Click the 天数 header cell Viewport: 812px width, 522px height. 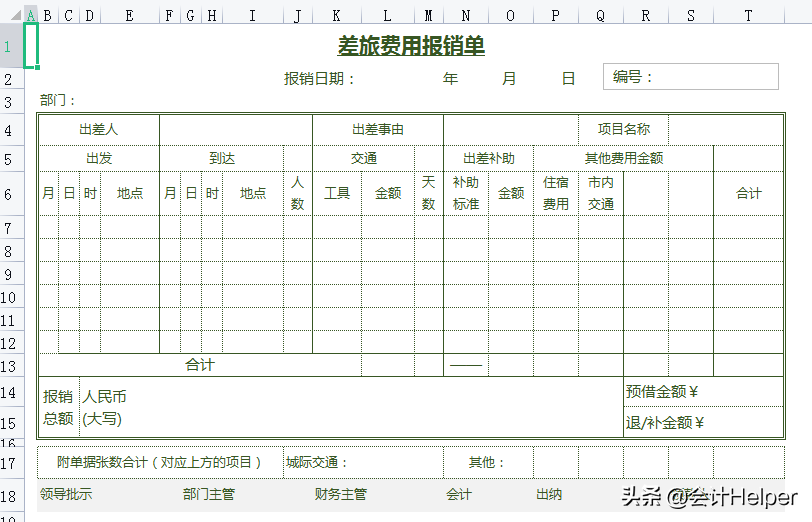coord(428,193)
